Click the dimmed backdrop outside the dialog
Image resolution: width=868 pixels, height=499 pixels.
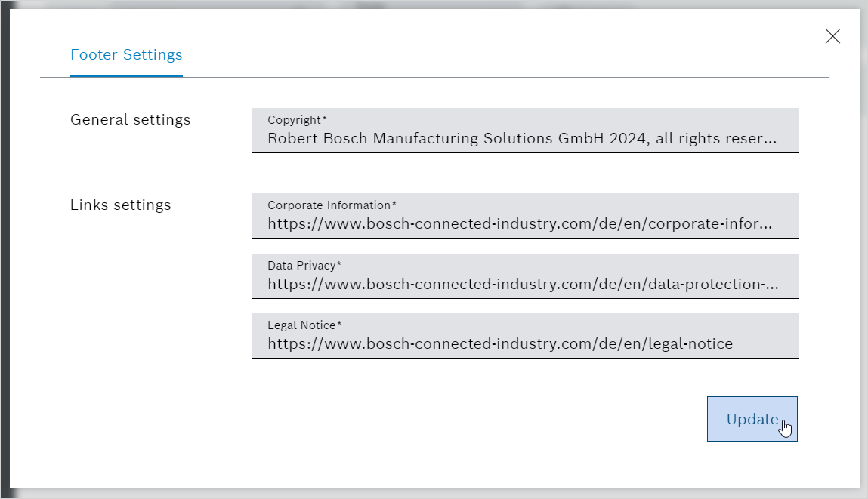[x=5, y=249]
